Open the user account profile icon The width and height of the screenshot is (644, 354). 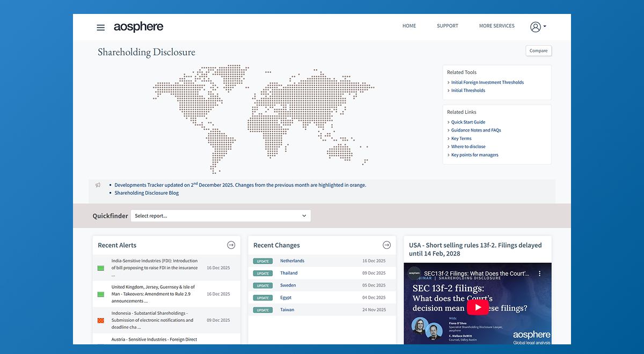[x=535, y=27]
